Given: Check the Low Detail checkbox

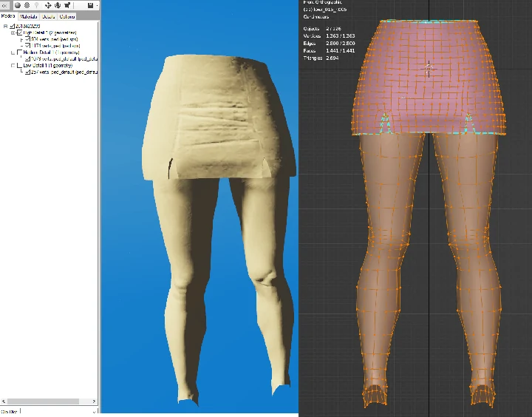Looking at the screenshot, I should [x=19, y=65].
